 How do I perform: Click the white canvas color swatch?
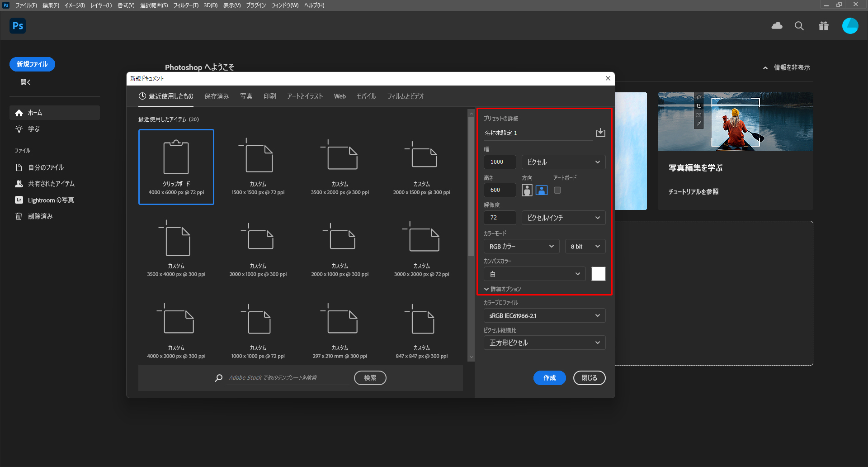[x=598, y=274]
